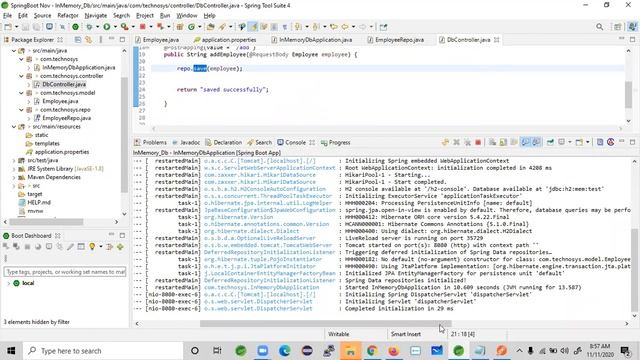Terminate the console process with red stop
Viewport: 640px width, 360px height.
(478, 142)
